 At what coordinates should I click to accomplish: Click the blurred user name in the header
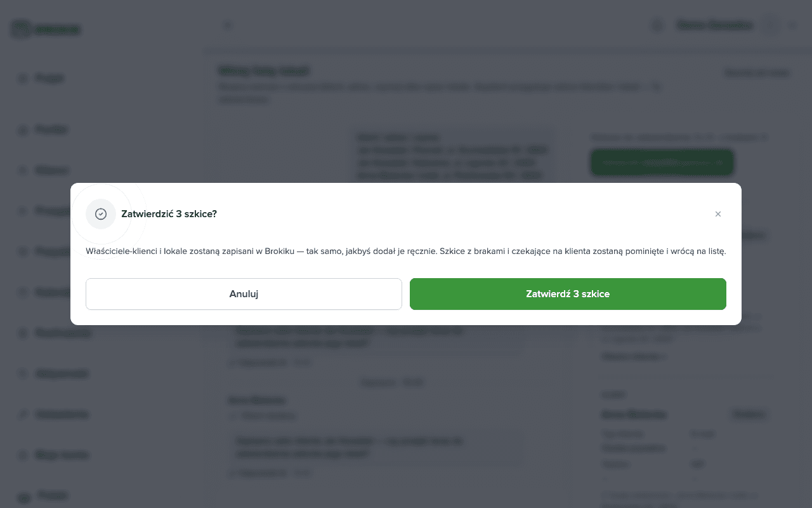point(715,25)
